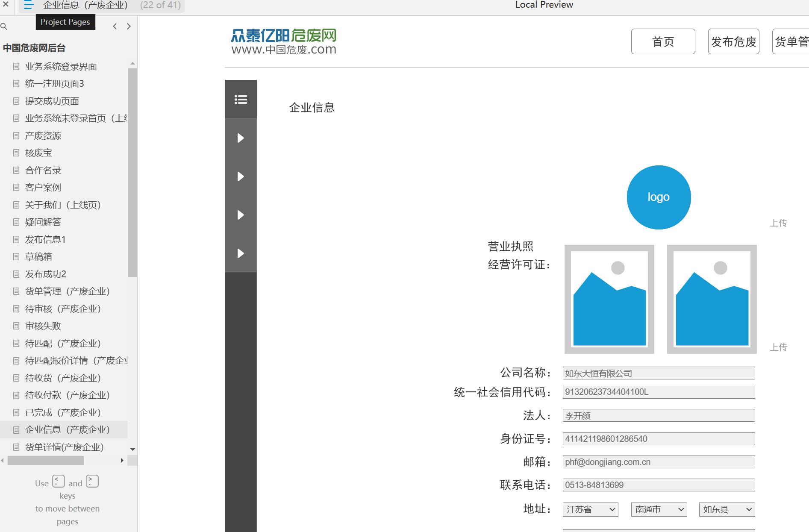Image resolution: width=809 pixels, height=532 pixels.
Task: Click the blue logo circle
Action: click(x=659, y=197)
